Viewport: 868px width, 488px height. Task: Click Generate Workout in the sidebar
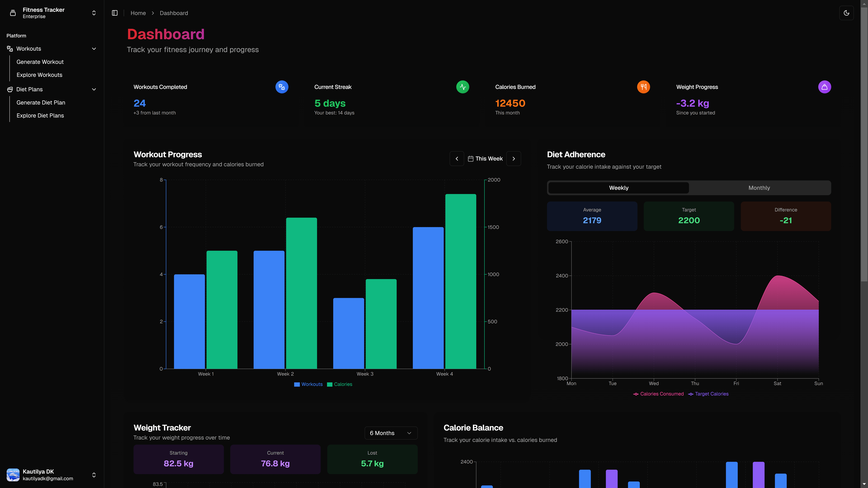40,62
